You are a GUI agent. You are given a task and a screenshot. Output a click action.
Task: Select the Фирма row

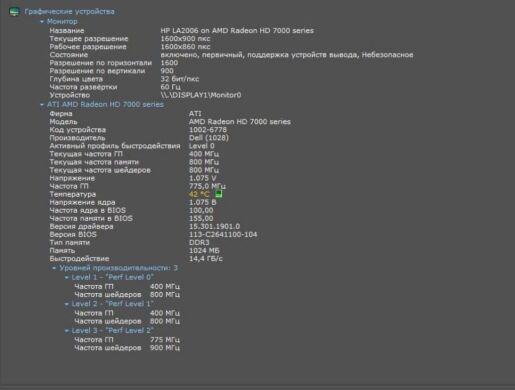[126, 114]
